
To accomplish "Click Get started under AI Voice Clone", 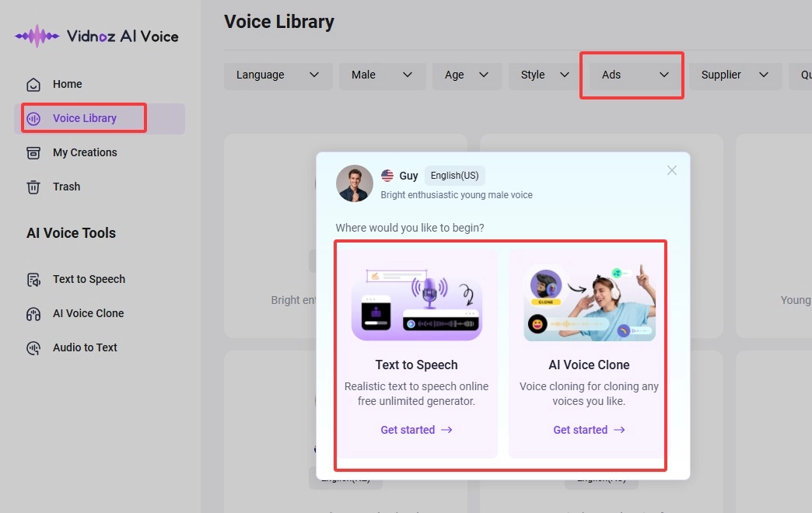I will click(x=589, y=429).
